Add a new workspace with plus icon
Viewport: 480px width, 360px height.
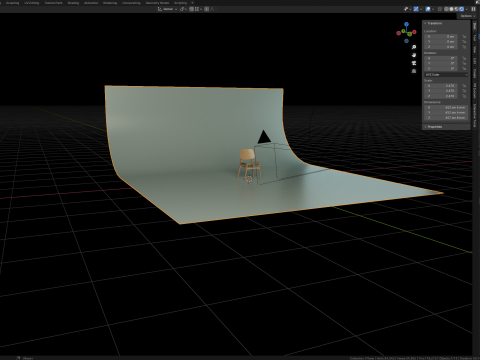click(x=192, y=3)
